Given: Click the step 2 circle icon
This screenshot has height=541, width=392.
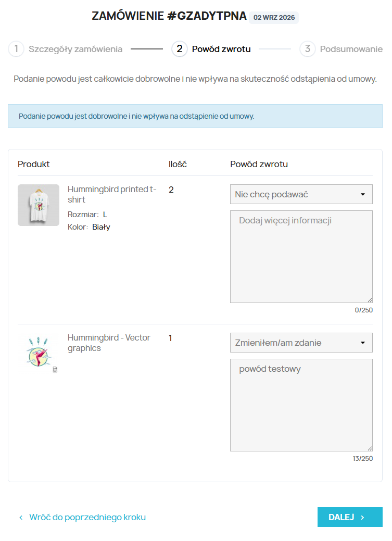Looking at the screenshot, I should tap(180, 49).
